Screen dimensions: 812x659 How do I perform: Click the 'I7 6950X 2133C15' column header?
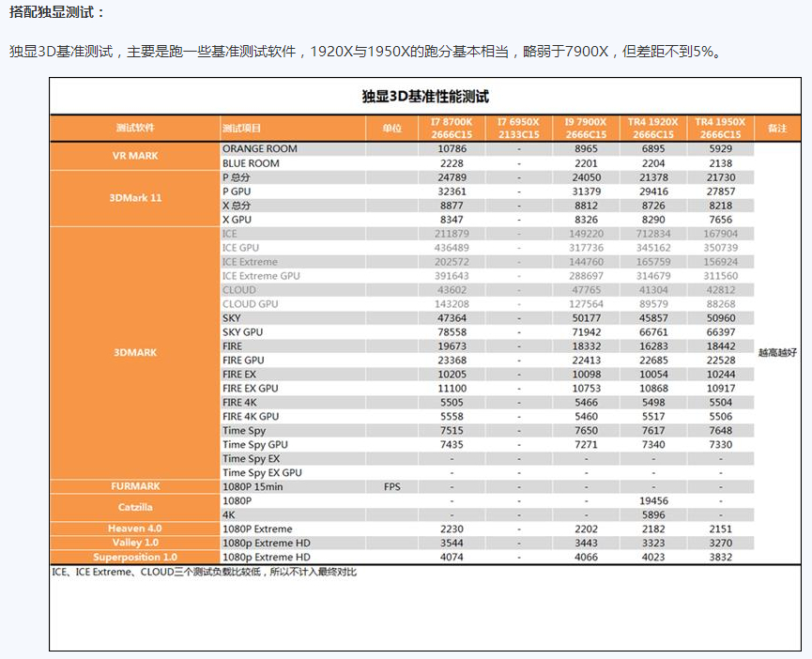(x=519, y=128)
